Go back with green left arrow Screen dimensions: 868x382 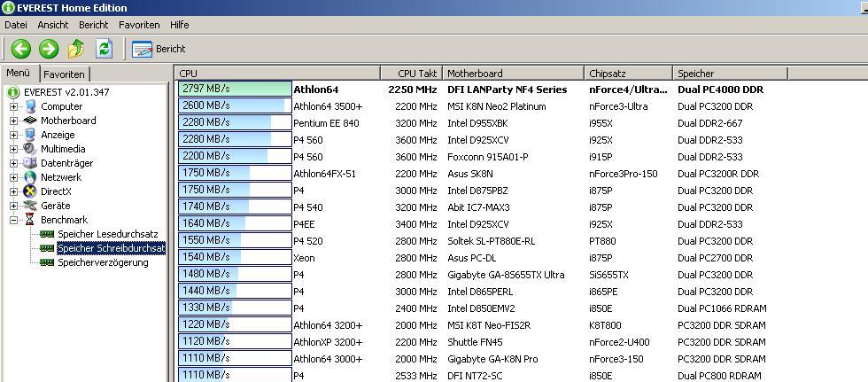pos(21,49)
